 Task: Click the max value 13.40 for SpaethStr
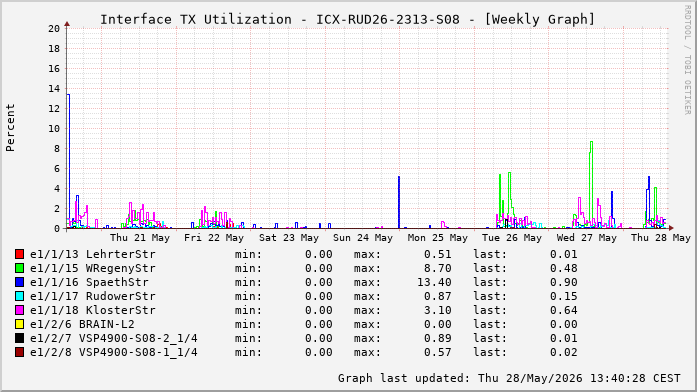[x=434, y=282]
